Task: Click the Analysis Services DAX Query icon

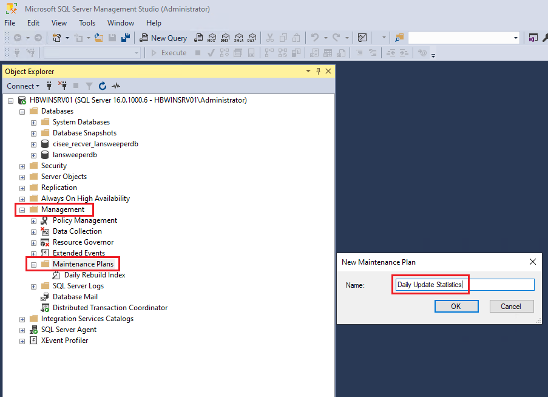Action: tap(252, 38)
